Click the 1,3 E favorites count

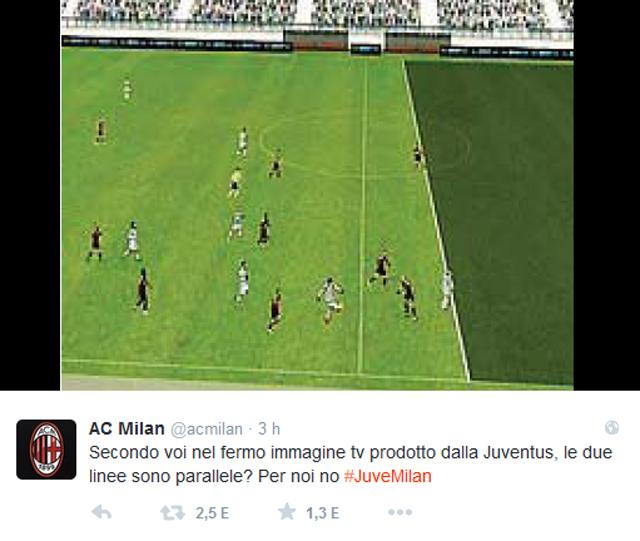(322, 513)
